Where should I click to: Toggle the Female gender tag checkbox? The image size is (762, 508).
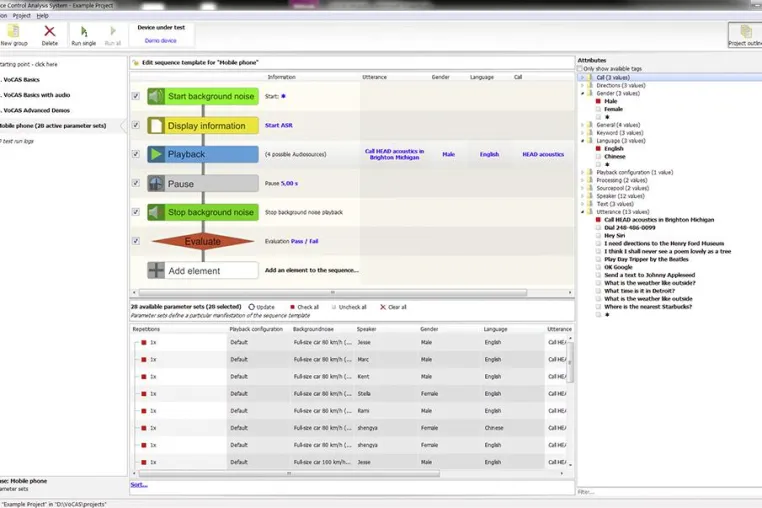coord(598,109)
